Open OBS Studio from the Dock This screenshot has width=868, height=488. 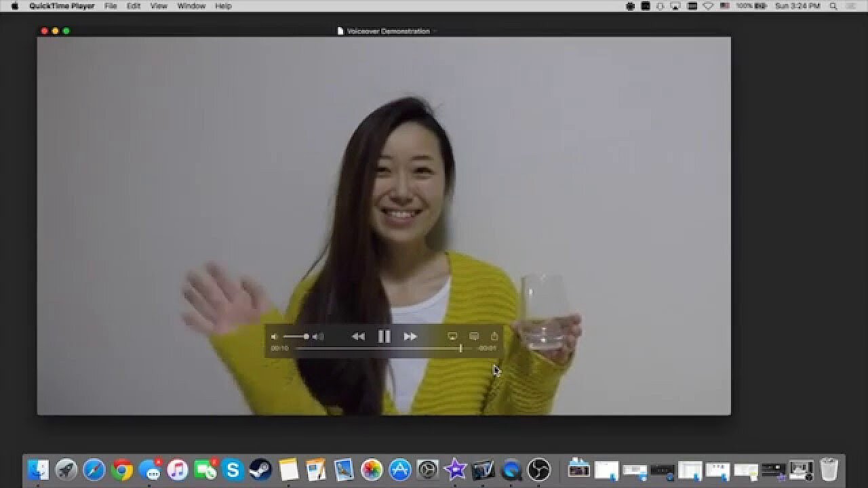[x=539, y=469]
